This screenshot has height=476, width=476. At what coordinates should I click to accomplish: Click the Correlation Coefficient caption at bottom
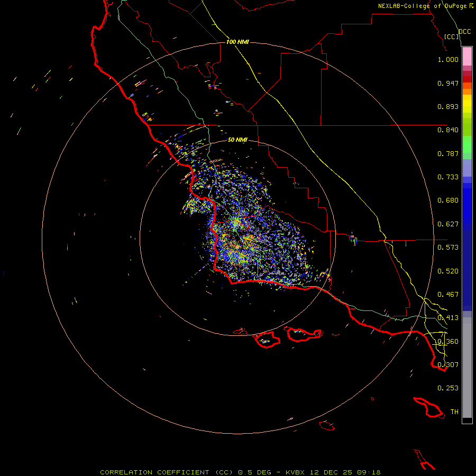tap(240, 472)
